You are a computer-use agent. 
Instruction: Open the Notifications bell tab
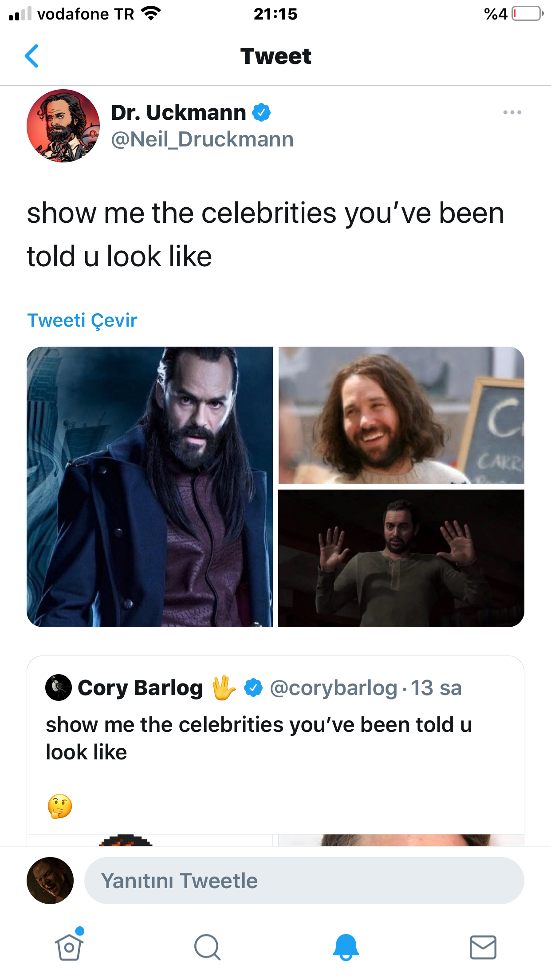pos(346,947)
